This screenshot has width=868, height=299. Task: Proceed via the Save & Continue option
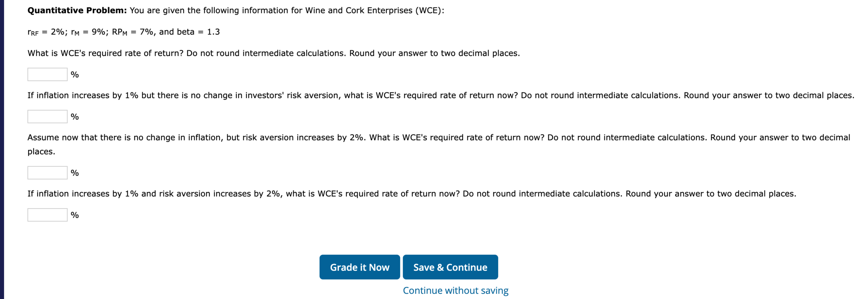coord(450,267)
